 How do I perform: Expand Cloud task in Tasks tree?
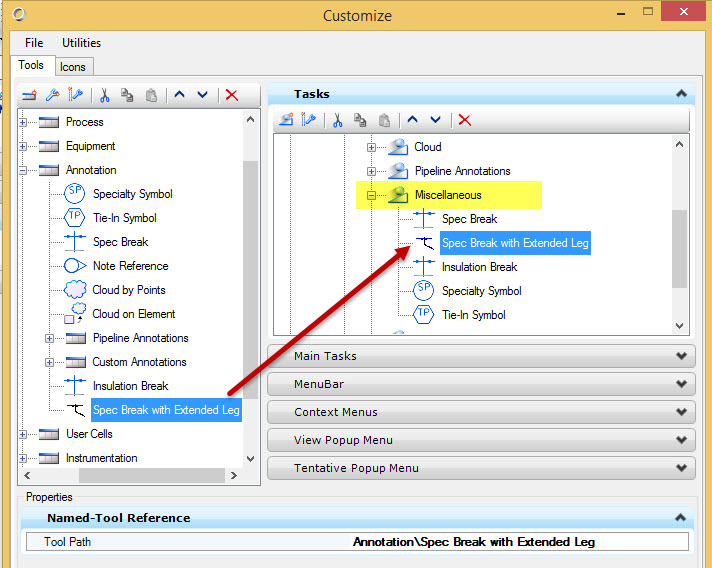point(371,147)
